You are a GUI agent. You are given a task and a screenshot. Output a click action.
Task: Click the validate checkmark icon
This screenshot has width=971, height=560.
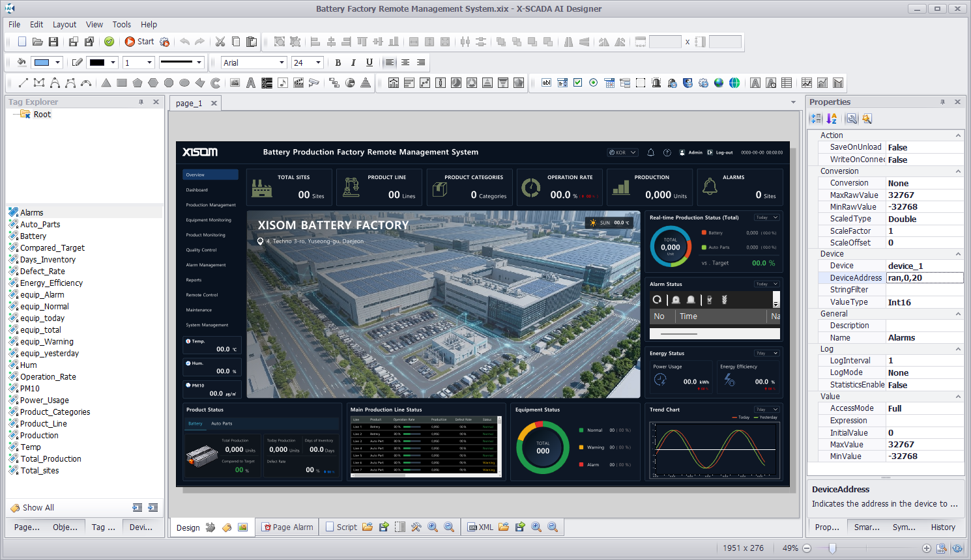click(109, 42)
